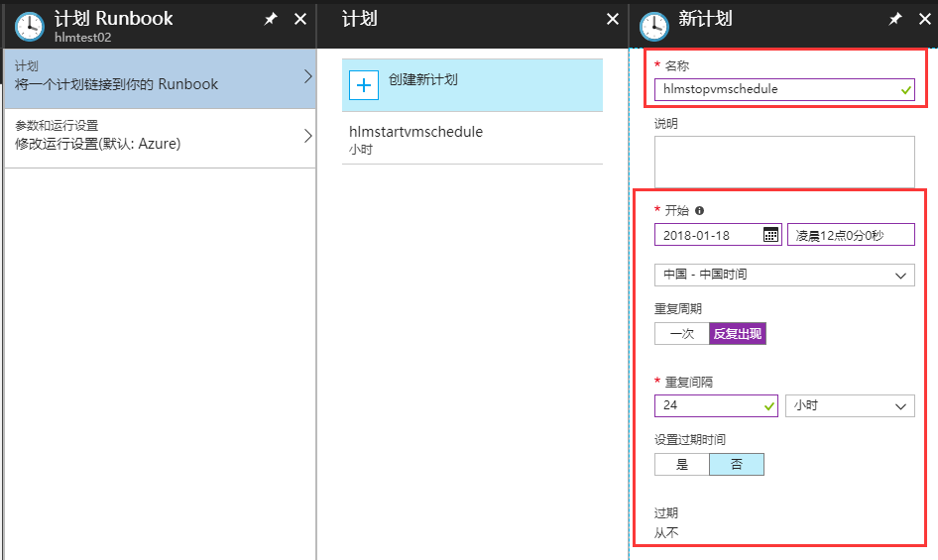Open 参数和运行设置 item
This screenshot has height=560, width=938.
[160, 138]
